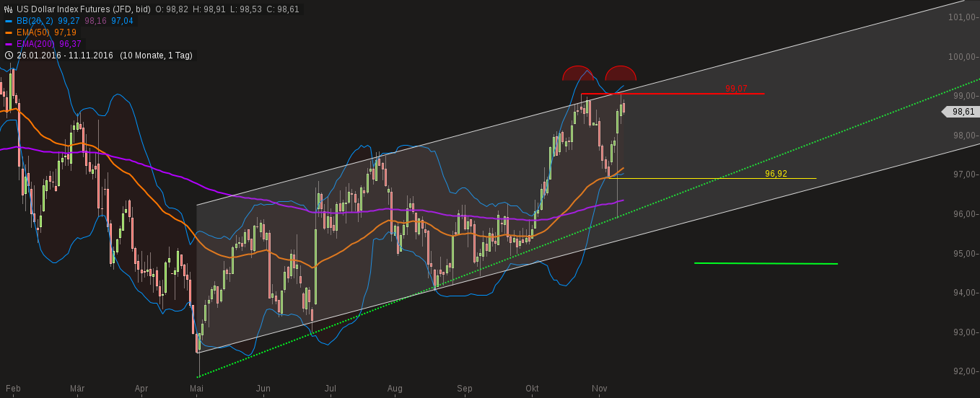The width and height of the screenshot is (980, 398).
Task: Click the red 99,07 resistance label
Action: pyautogui.click(x=736, y=89)
